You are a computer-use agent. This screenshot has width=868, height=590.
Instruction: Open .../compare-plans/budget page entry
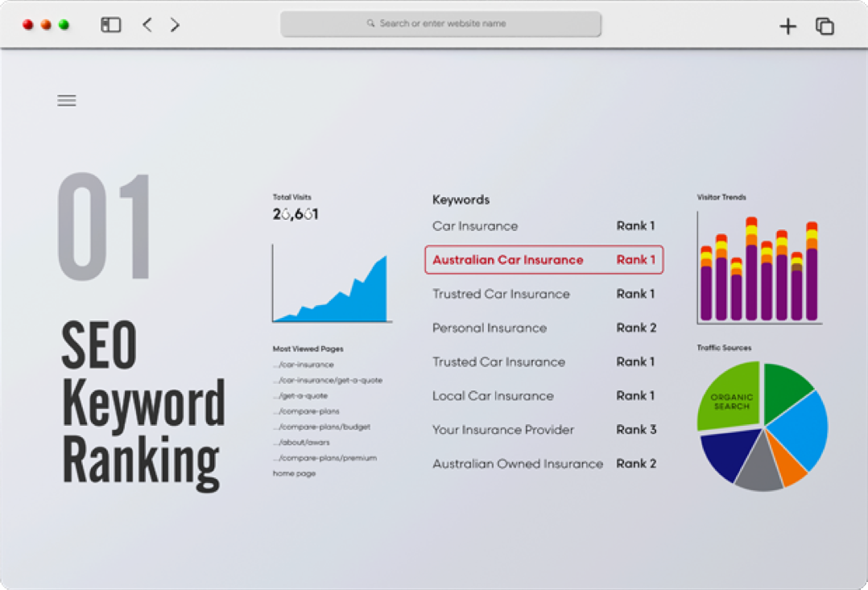(321, 427)
